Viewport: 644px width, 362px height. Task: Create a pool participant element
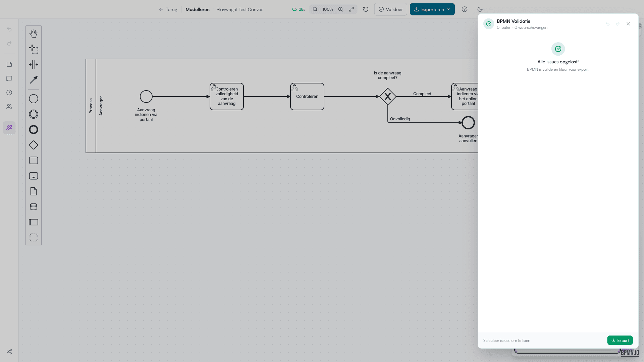(34, 222)
